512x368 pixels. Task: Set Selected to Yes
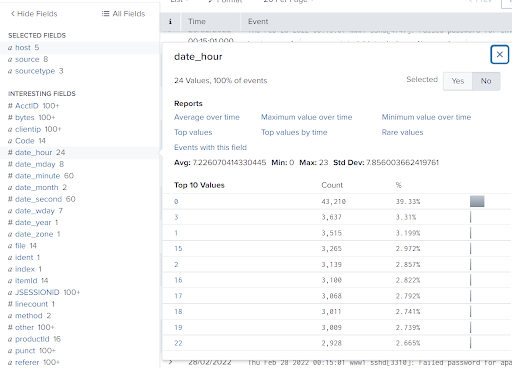click(x=458, y=81)
